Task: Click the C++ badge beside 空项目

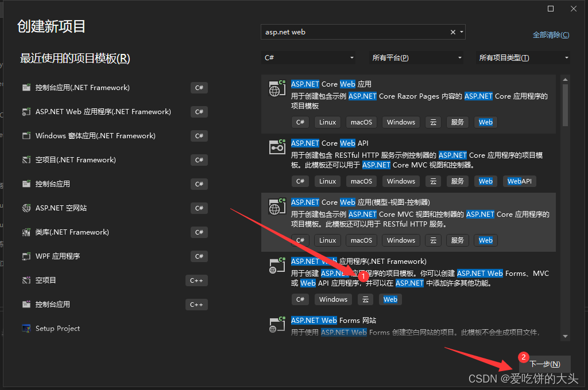Action: click(x=196, y=280)
